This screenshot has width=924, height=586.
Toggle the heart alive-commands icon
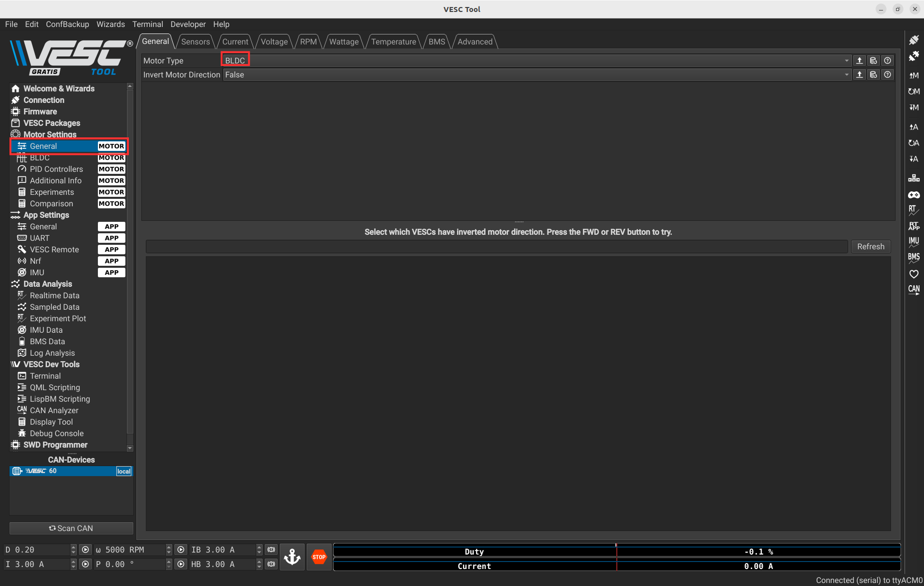(914, 274)
